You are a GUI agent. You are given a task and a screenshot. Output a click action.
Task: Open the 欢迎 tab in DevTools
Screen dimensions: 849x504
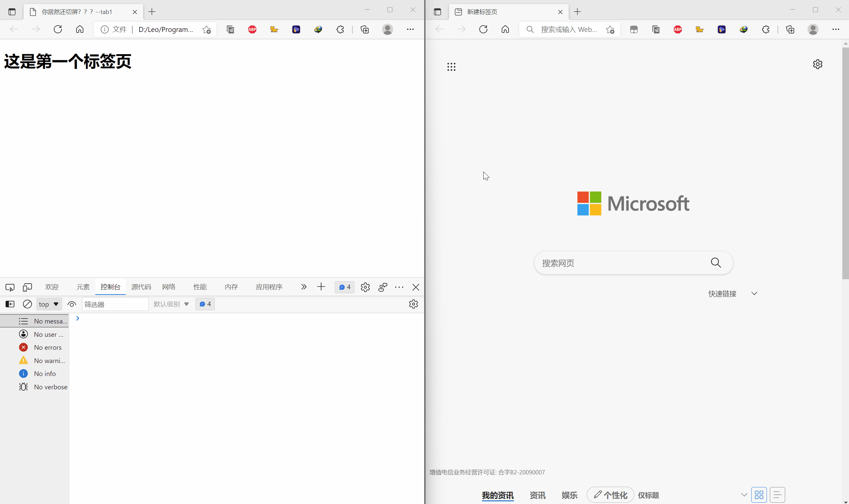[x=52, y=287]
